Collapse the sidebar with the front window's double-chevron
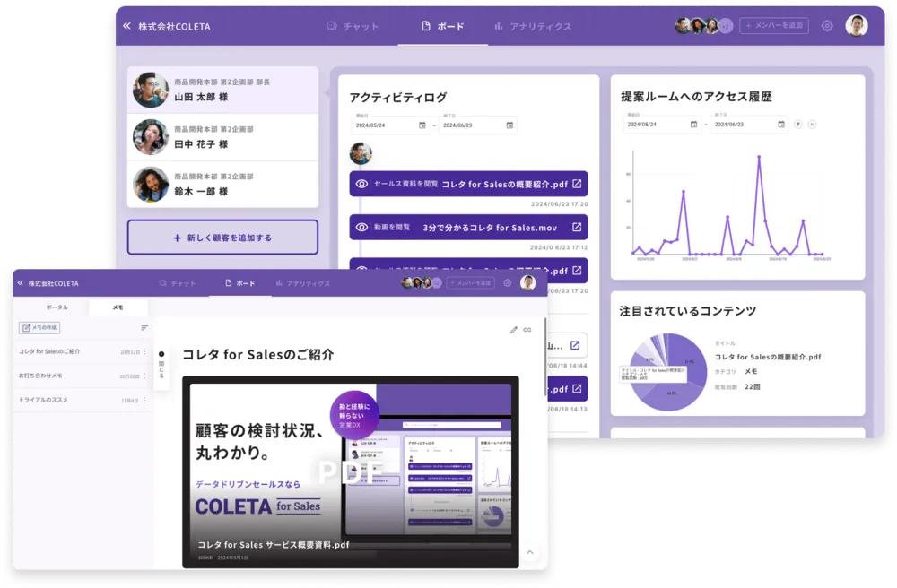The image size is (897, 588). coord(21,283)
